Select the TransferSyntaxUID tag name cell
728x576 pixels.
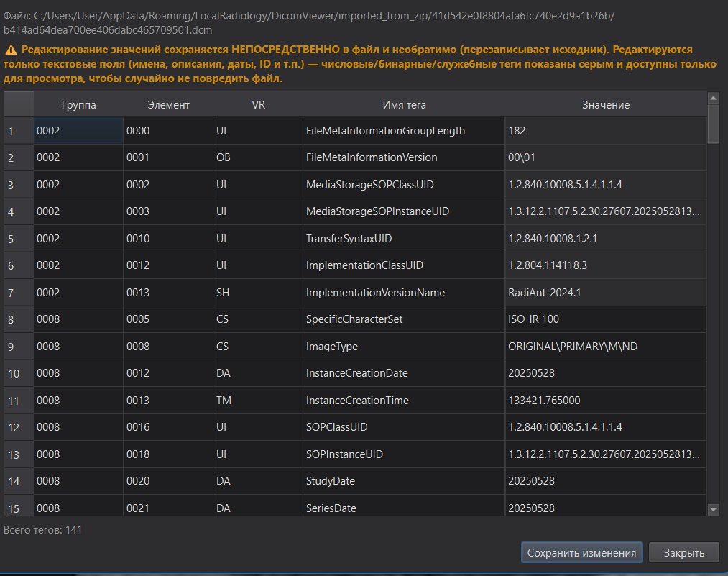tap(404, 239)
